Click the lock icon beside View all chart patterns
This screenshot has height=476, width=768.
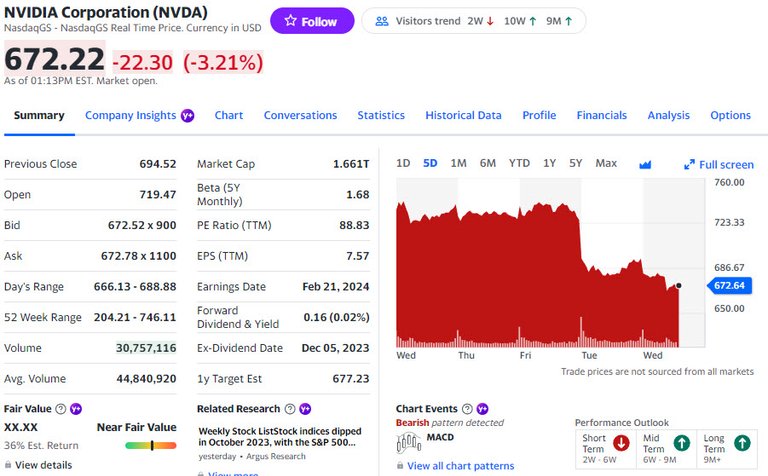click(400, 466)
